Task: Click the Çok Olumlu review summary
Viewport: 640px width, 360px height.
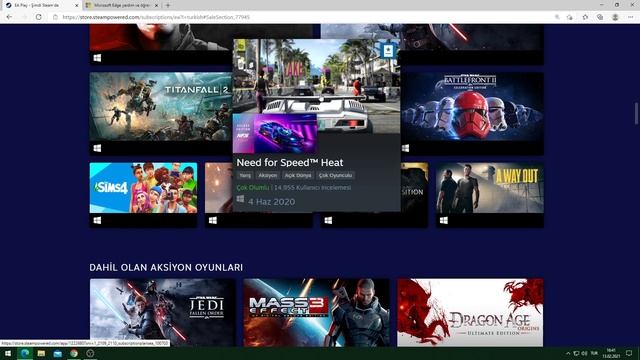Action: pyautogui.click(x=253, y=187)
